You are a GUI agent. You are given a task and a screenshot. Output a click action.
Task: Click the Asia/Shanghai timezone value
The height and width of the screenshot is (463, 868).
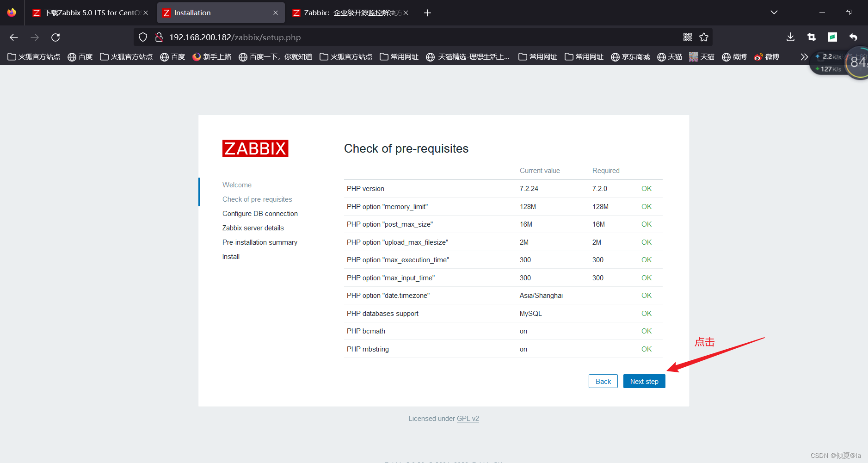(541, 296)
